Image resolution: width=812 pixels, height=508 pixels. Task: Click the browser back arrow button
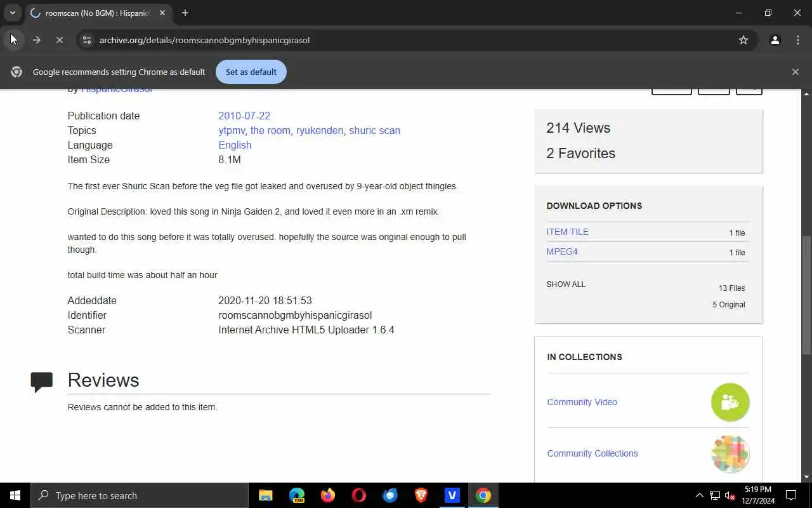click(14, 40)
